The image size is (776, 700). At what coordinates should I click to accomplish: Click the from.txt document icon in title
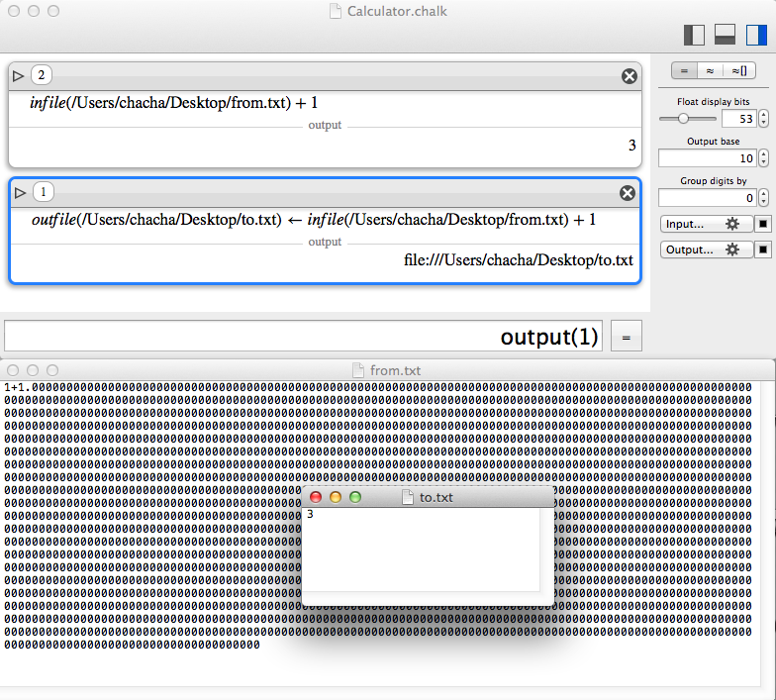(x=358, y=370)
